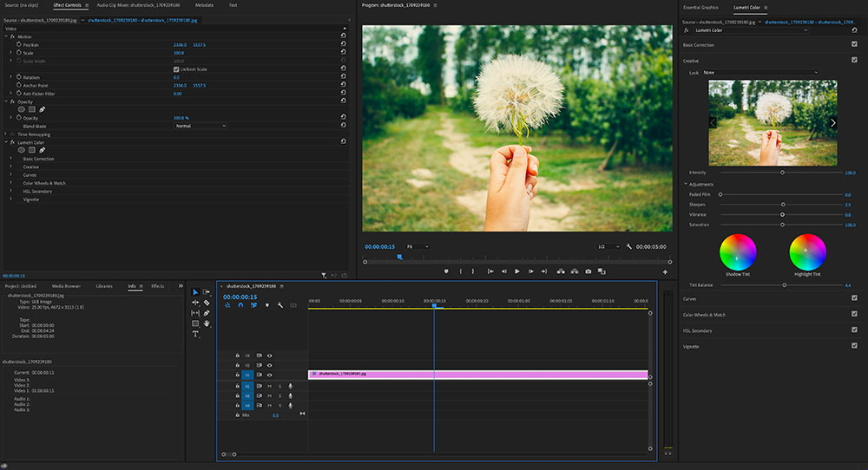
Task: Open Metadata tab
Action: pos(204,5)
